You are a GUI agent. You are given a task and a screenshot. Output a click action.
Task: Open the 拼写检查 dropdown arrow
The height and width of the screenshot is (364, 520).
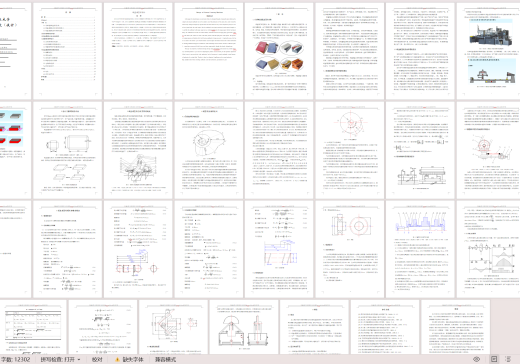tap(79, 359)
